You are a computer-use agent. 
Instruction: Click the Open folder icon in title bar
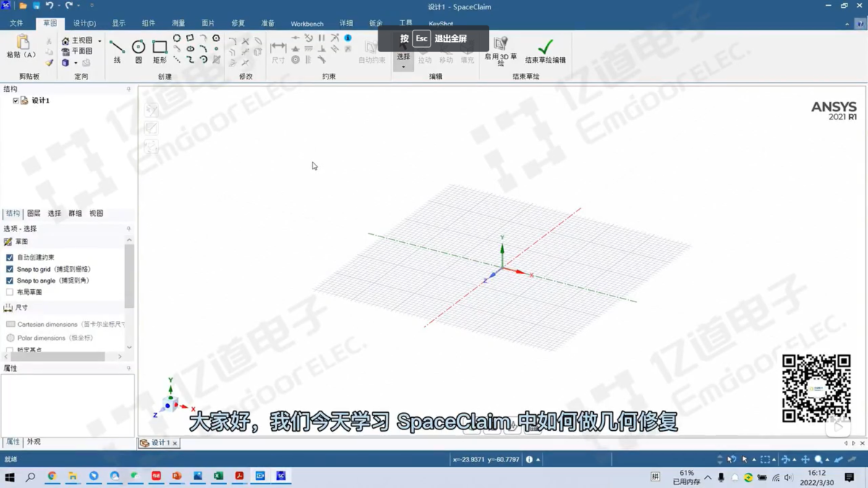click(x=23, y=6)
